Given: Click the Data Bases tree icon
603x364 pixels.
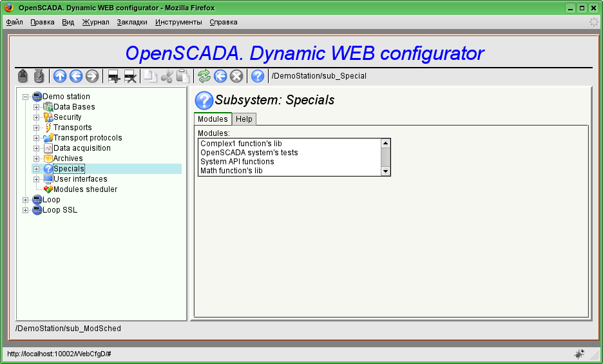Looking at the screenshot, I should coord(48,107).
